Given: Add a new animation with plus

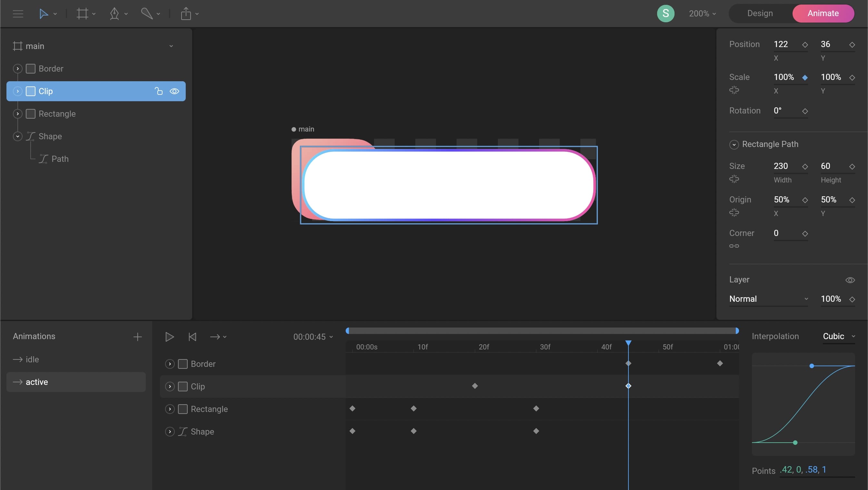Looking at the screenshot, I should click(137, 337).
